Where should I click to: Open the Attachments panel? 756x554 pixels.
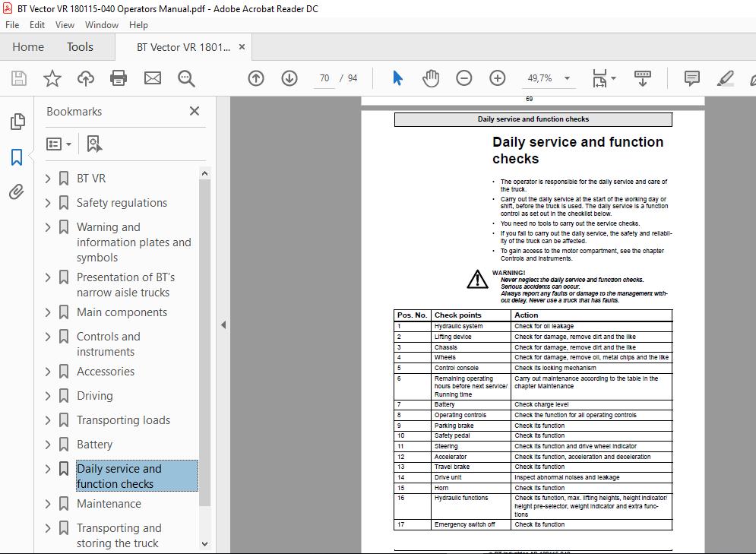click(x=17, y=192)
